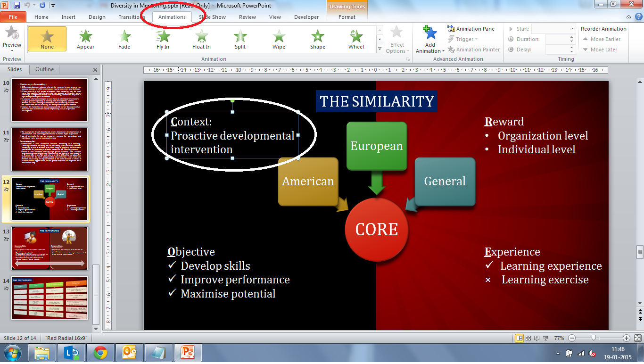This screenshot has width=644, height=364.
Task: Click the zoom slider handle
Action: [x=594, y=338]
